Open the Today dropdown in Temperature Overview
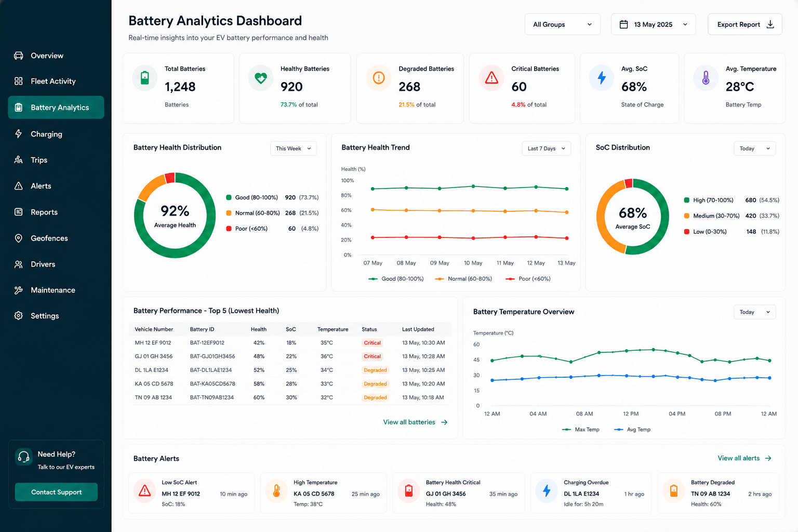Image resolution: width=798 pixels, height=532 pixels. click(x=755, y=312)
